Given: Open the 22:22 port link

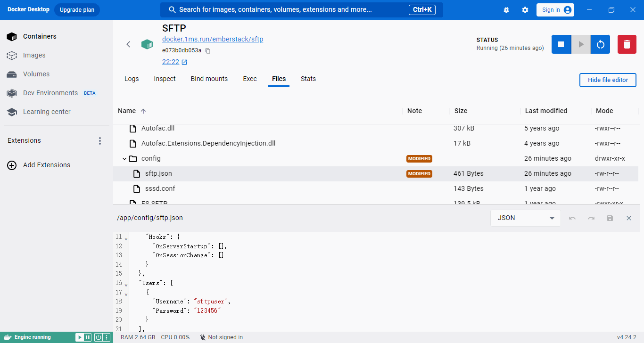Looking at the screenshot, I should coord(171,62).
